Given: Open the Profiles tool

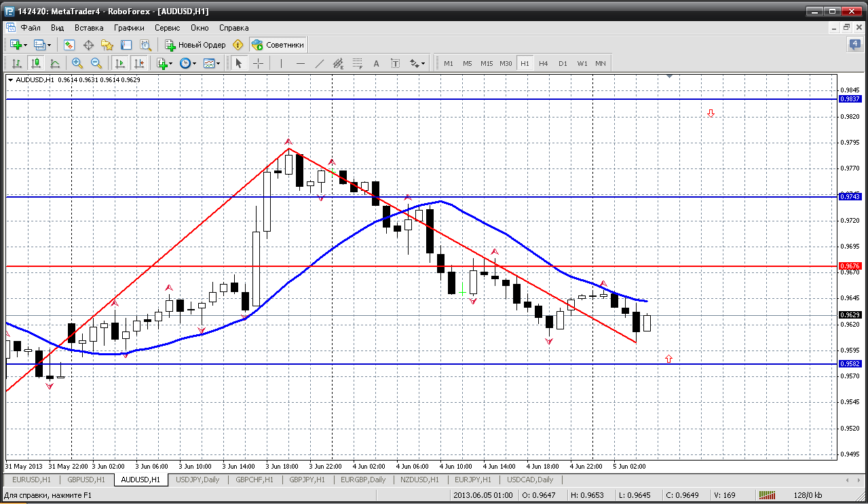Looking at the screenshot, I should tap(39, 45).
